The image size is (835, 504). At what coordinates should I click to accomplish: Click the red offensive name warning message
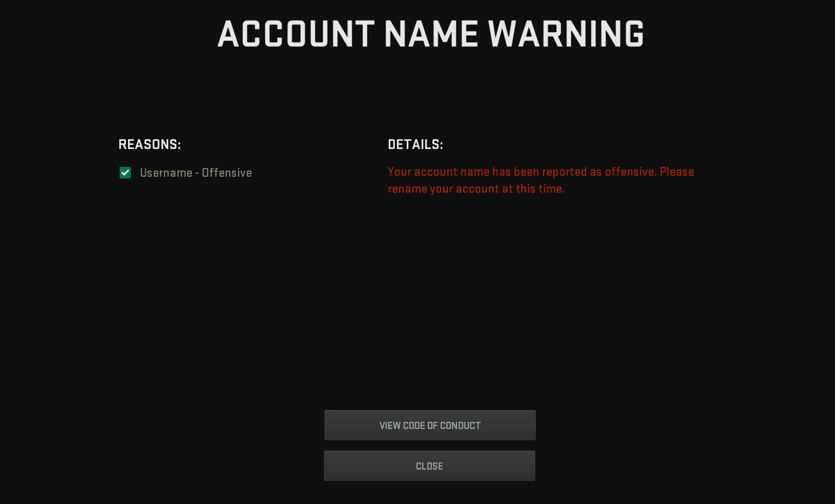pos(541,180)
